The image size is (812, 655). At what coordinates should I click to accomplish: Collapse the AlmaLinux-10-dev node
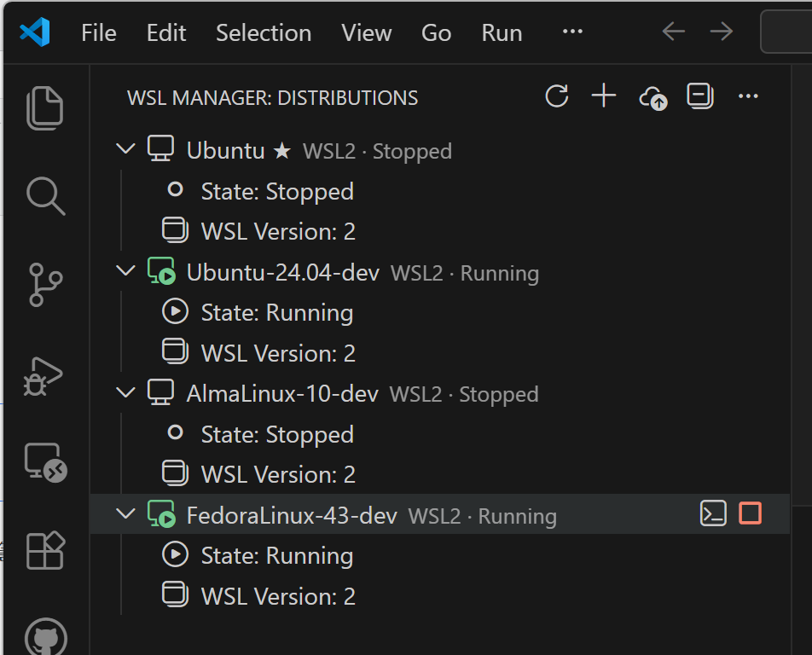click(x=126, y=393)
